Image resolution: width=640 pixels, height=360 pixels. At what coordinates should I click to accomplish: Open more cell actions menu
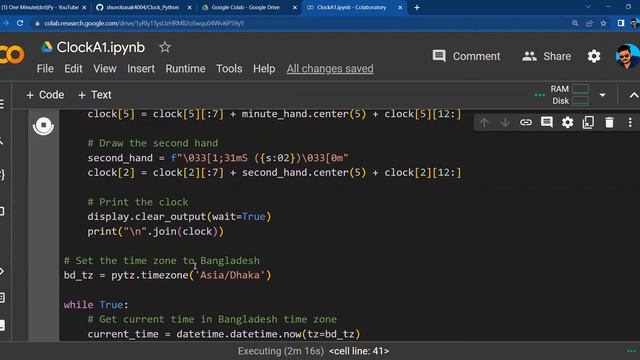coord(630,122)
